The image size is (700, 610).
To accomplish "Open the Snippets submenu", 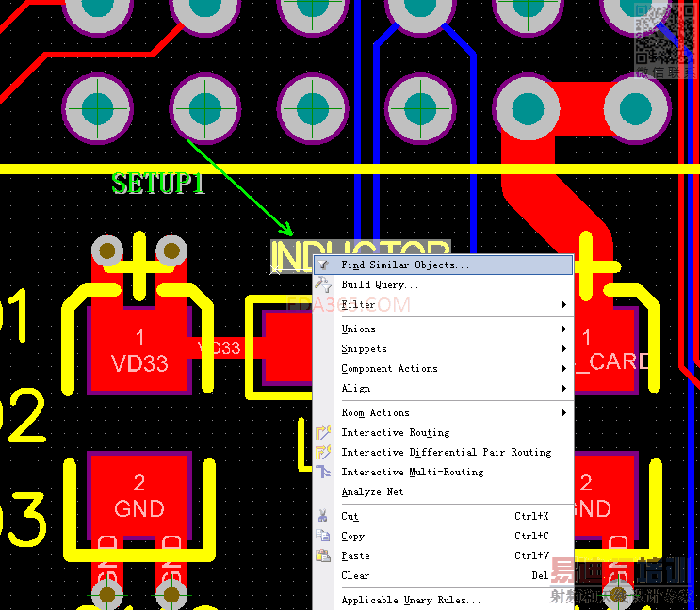I will pyautogui.click(x=444, y=348).
